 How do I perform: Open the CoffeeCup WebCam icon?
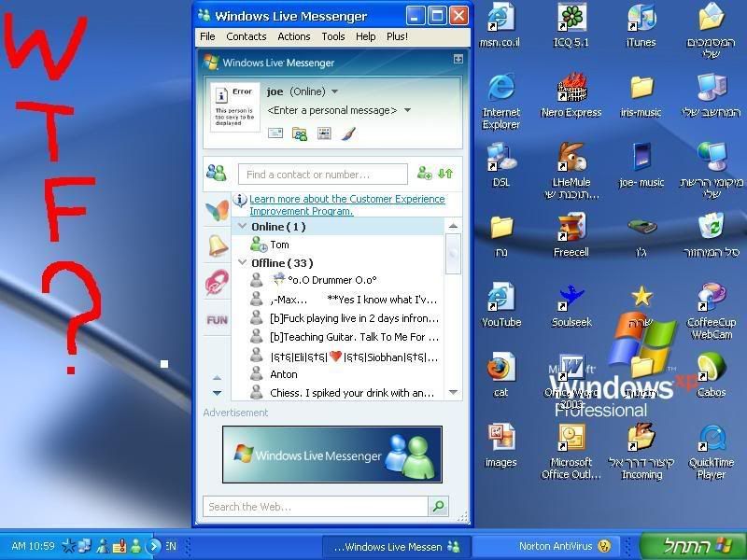pos(712,311)
